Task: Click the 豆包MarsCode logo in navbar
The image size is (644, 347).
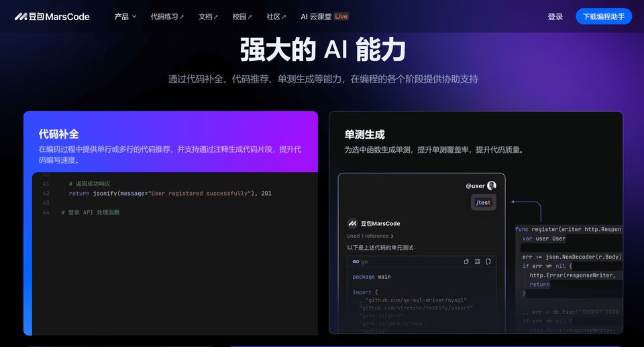Action: 52,17
